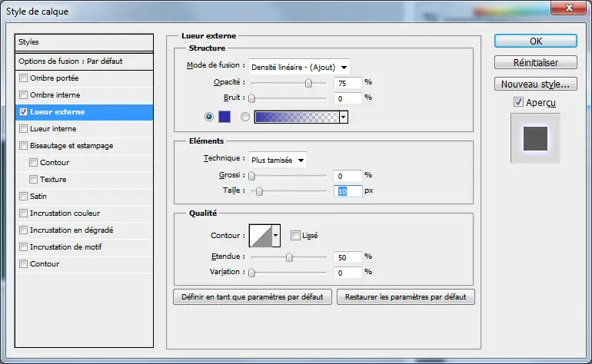592x364 pixels.
Task: Toggle the Lissé checkbox
Action: tap(295, 236)
